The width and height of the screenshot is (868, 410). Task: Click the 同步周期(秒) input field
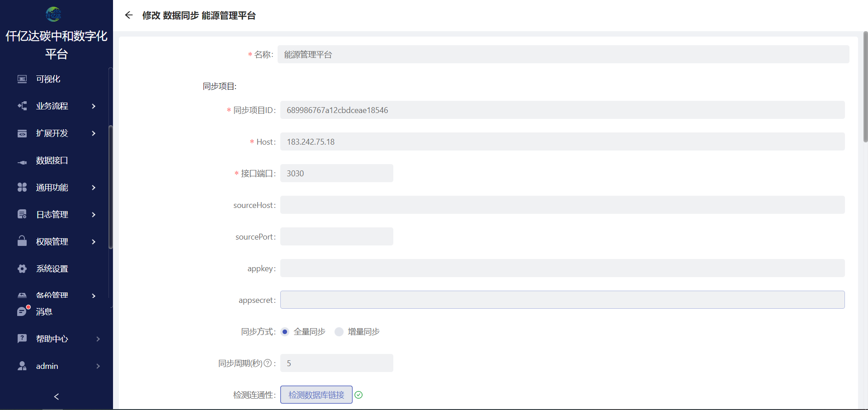337,363
